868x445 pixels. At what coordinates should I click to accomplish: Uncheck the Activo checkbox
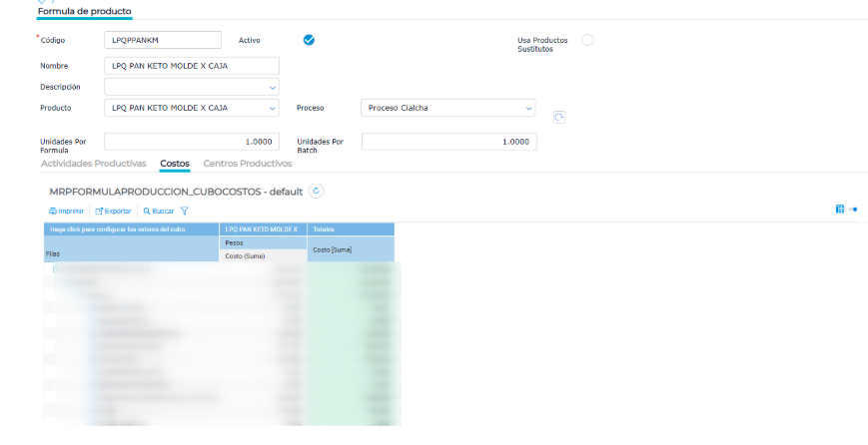coord(309,40)
